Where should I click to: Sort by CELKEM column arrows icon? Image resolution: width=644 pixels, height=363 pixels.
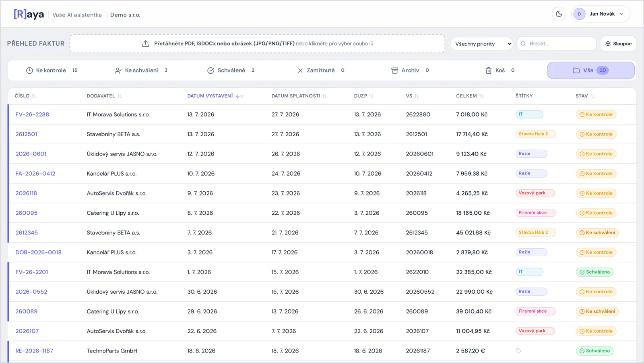tap(481, 96)
